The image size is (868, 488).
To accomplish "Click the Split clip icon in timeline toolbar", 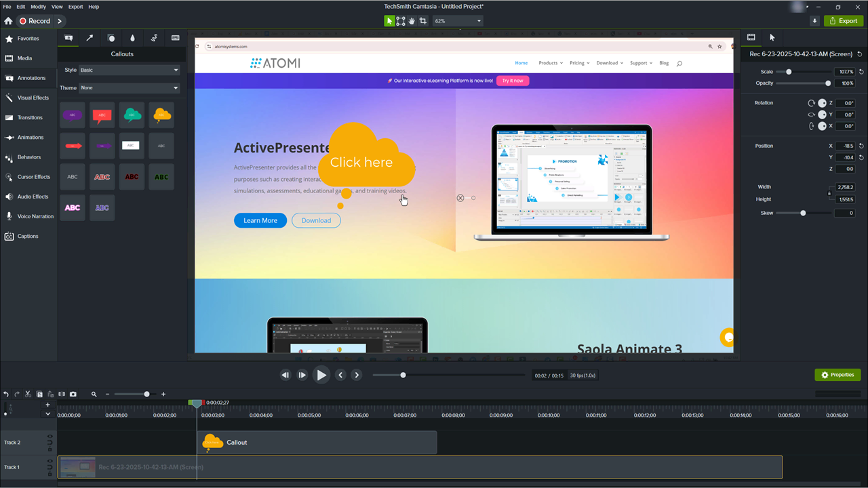I will coord(62,394).
